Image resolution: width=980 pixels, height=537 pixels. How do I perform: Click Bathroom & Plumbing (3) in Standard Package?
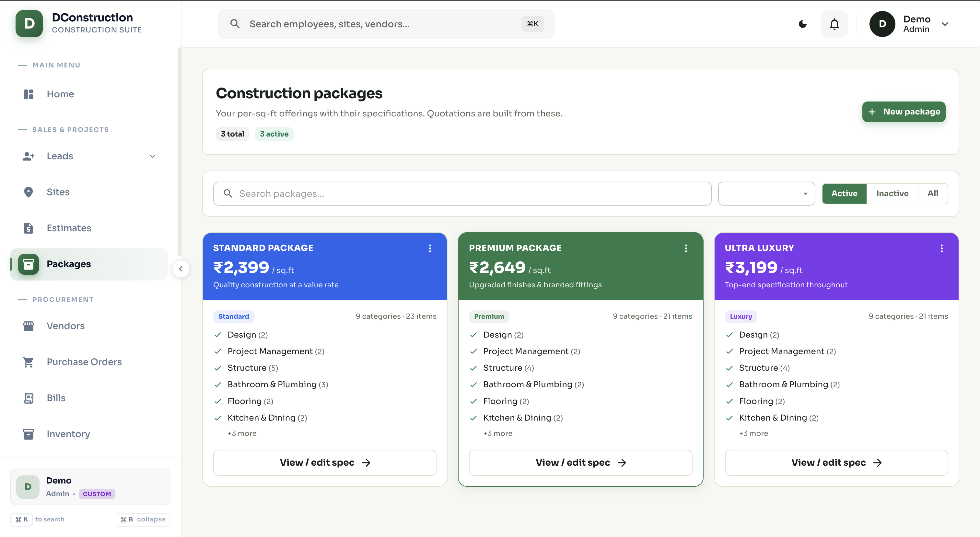[278, 384]
